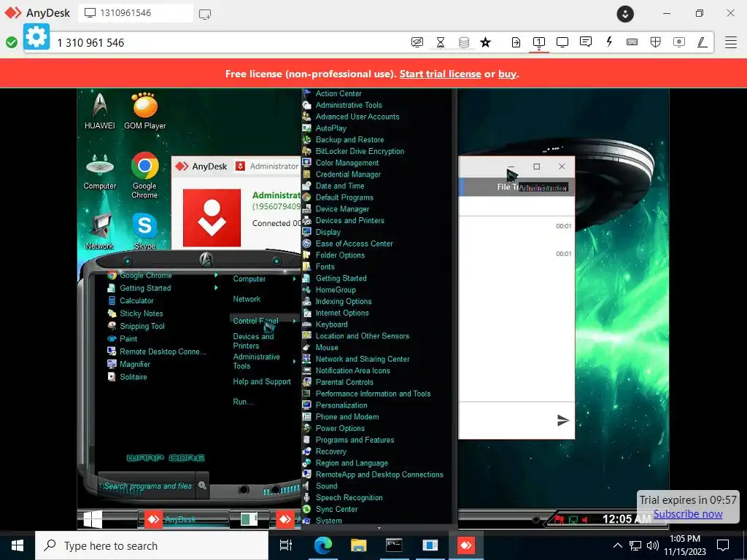Image resolution: width=747 pixels, height=560 pixels.
Task: Show hidden icons chevron in Windows tray
Action: pyautogui.click(x=617, y=545)
